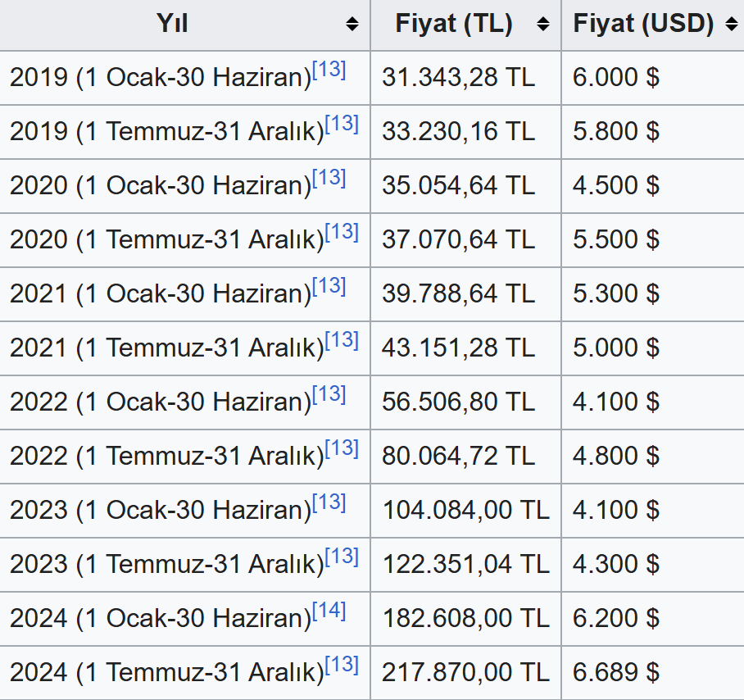Click sort arrows in Fiyat (TL) header
The width and height of the screenshot is (744, 700).
[543, 25]
